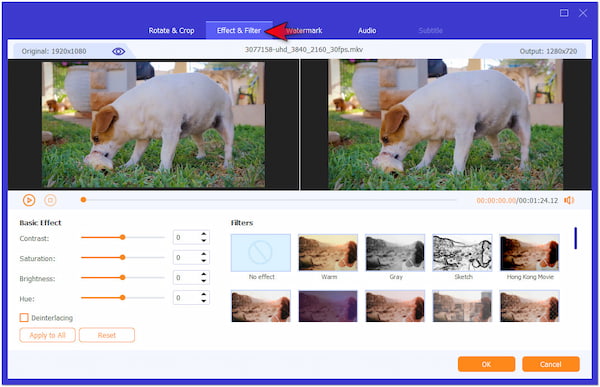Click the Apply to All button

[x=47, y=335]
